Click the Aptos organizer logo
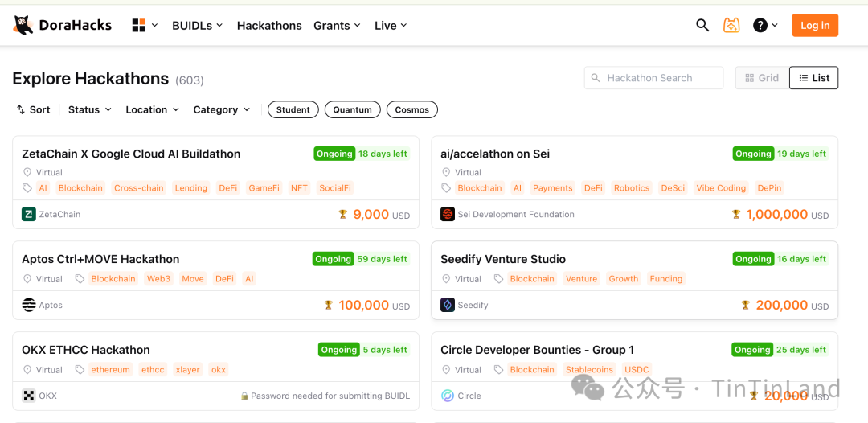 [x=29, y=305]
